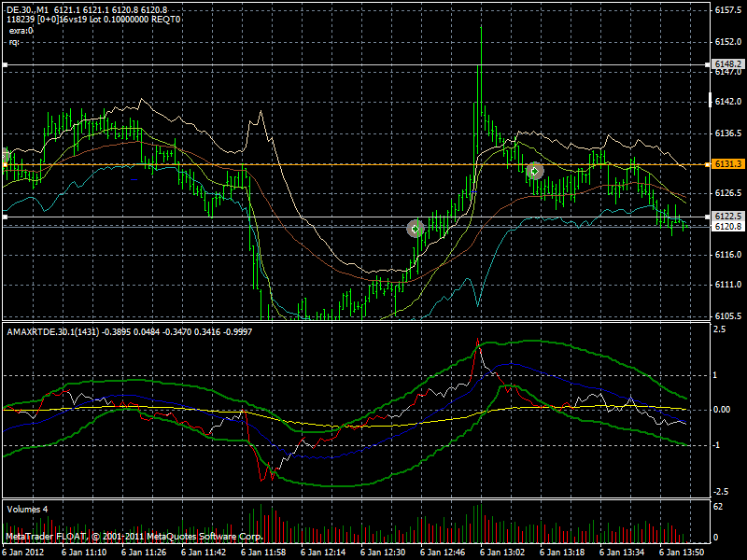Select the left-edge arrow marker near 6131
Screen dimensions: 747x560
point(6,155)
